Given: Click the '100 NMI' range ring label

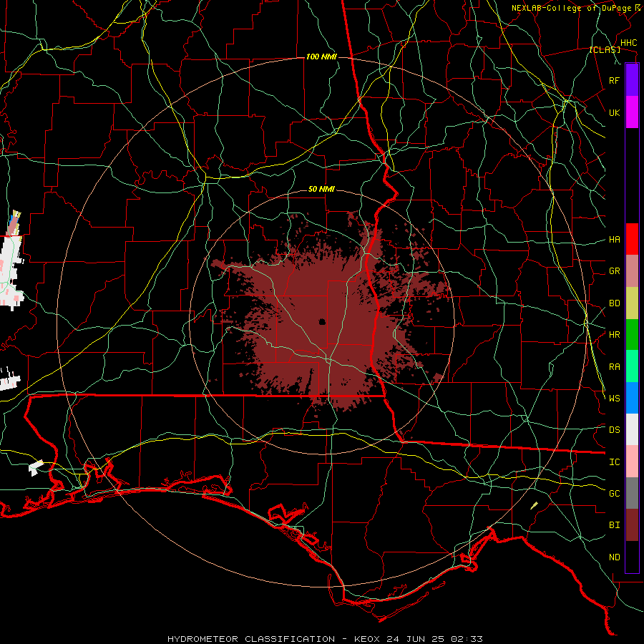Looking at the screenshot, I should click(x=321, y=57).
